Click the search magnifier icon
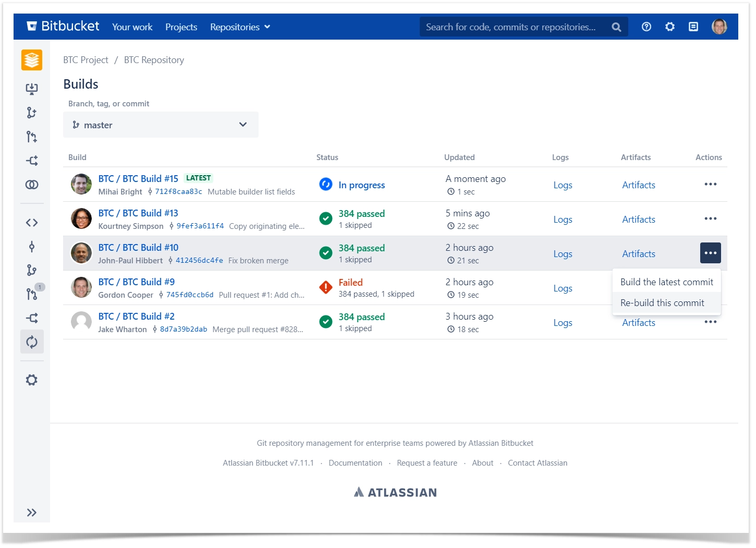Image resolution: width=756 pixels, height=548 pixels. pyautogui.click(x=616, y=27)
